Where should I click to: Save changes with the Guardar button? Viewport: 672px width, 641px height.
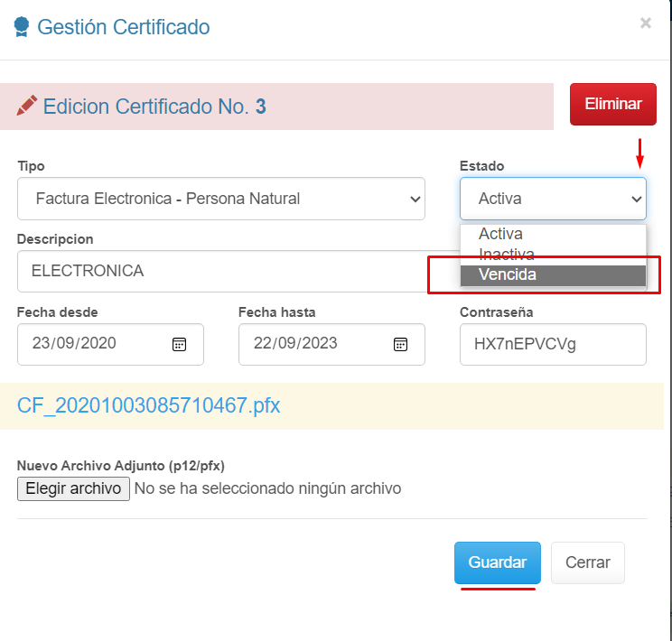[x=497, y=562]
